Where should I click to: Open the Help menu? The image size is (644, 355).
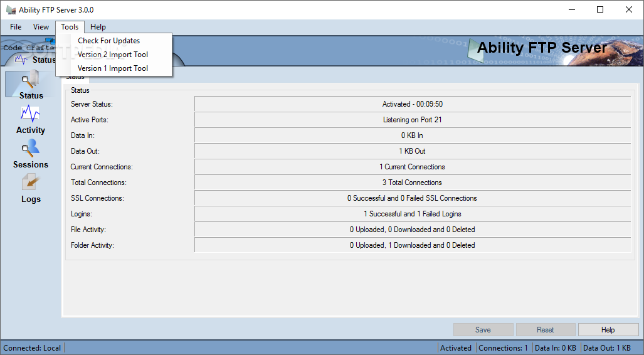point(98,27)
